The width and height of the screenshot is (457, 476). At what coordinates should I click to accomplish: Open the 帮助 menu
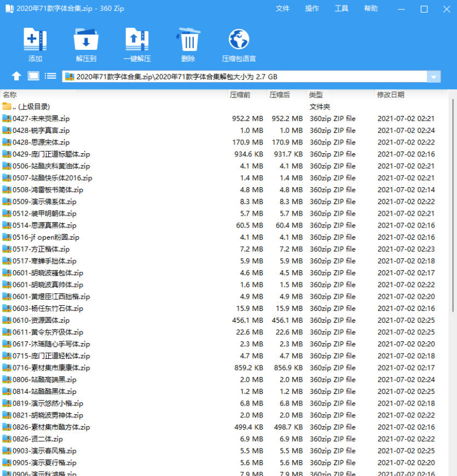pyautogui.click(x=371, y=9)
